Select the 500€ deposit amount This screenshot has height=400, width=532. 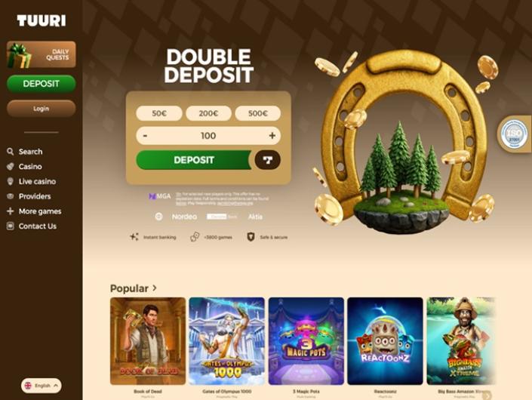click(x=258, y=113)
